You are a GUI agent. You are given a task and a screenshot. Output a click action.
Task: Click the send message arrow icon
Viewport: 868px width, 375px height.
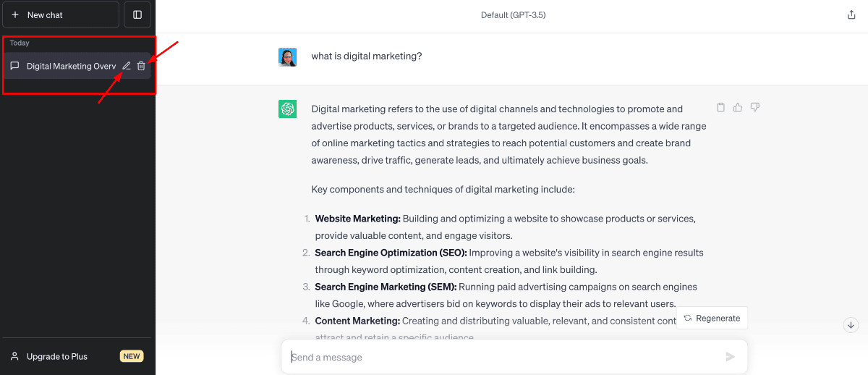click(730, 357)
